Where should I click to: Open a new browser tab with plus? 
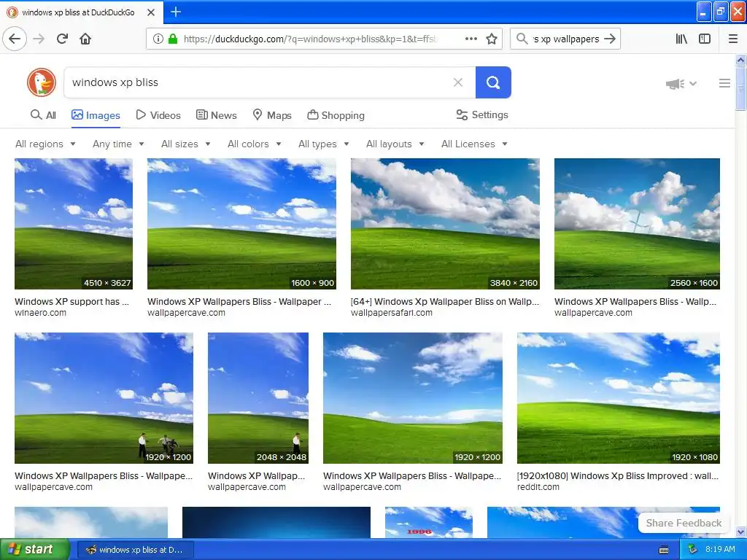tap(176, 12)
